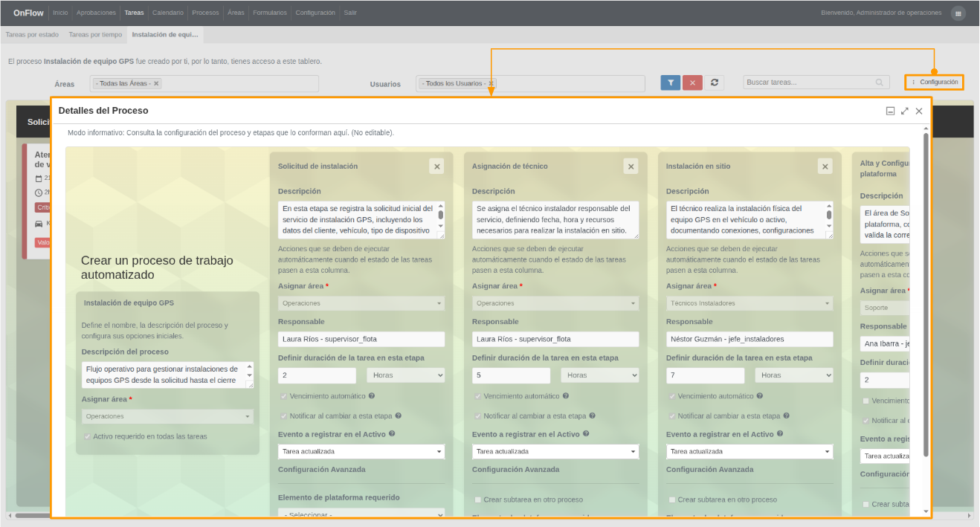Toggle Vencimiento automático in Instalación en sitio

click(672, 396)
